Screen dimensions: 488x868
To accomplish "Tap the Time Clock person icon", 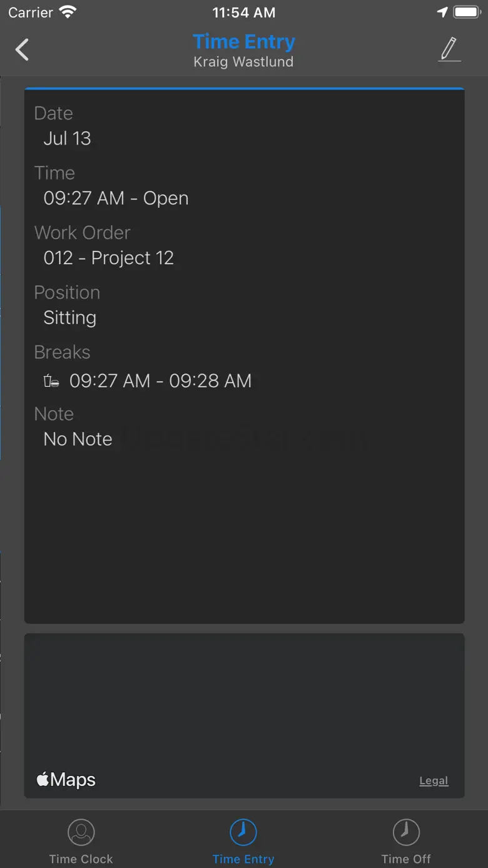I will (x=81, y=833).
